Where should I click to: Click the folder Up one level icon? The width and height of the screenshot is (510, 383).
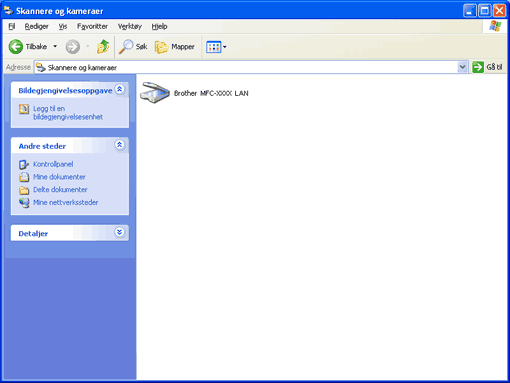tap(103, 47)
